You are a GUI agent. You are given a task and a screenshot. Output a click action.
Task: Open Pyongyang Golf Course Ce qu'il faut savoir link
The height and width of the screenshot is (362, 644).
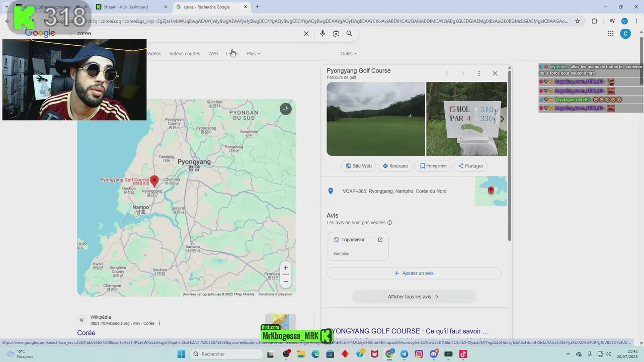point(408,331)
